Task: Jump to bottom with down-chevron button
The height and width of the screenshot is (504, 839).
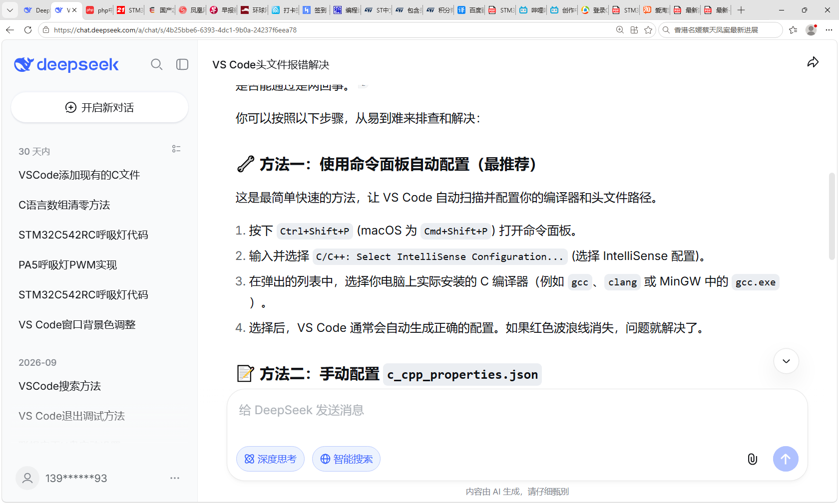Action: (786, 361)
